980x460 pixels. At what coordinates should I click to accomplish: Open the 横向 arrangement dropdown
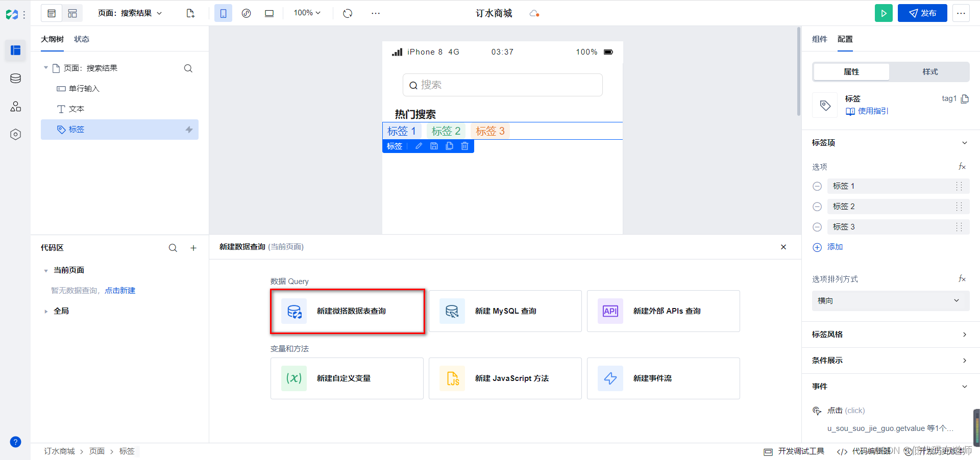point(891,301)
